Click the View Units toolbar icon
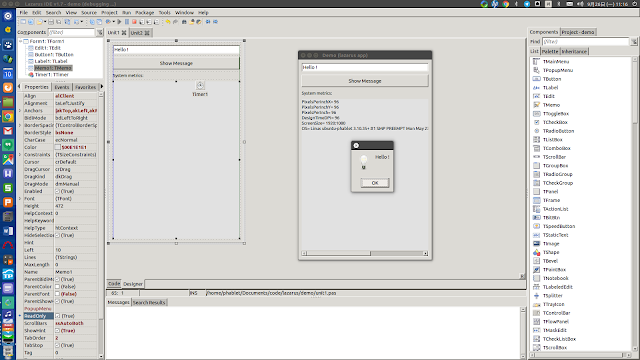The height and width of the screenshot is (360, 640). coord(92,22)
